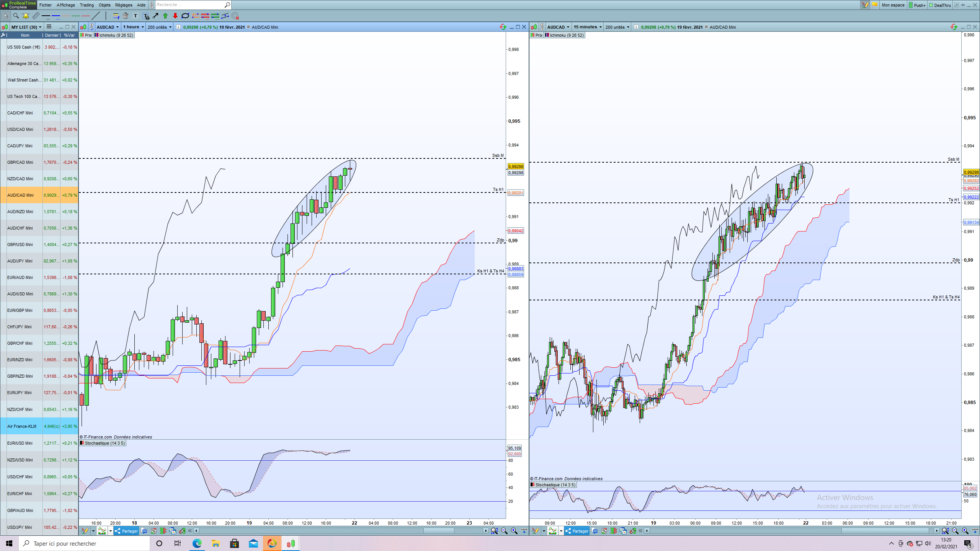Toggle the Prix label on 1 heure chart
The height and width of the screenshot is (551, 980).
click(x=86, y=35)
